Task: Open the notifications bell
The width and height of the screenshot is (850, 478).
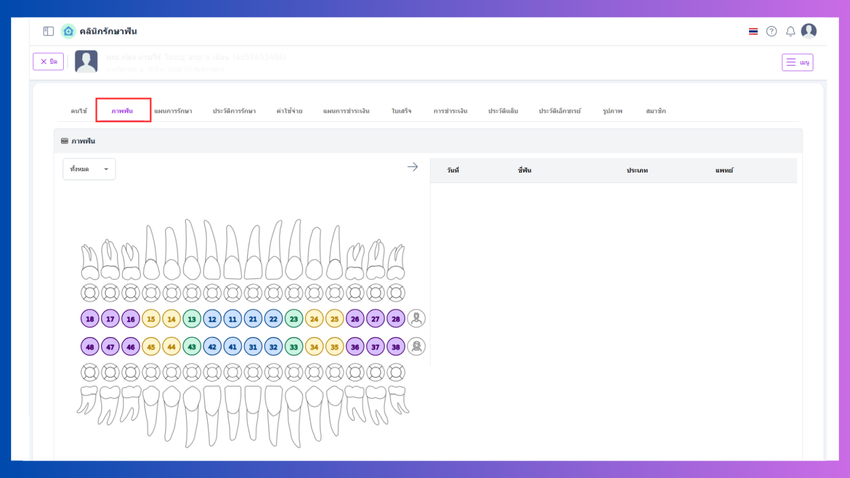Action: [x=790, y=31]
